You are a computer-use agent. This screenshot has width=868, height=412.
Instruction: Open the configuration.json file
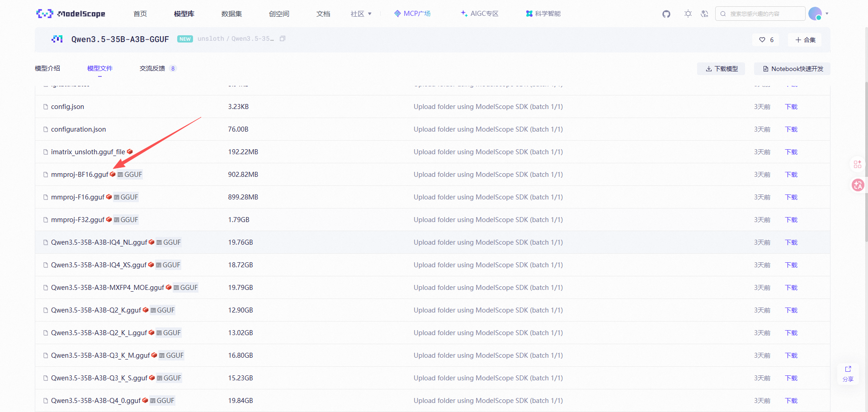tap(78, 129)
